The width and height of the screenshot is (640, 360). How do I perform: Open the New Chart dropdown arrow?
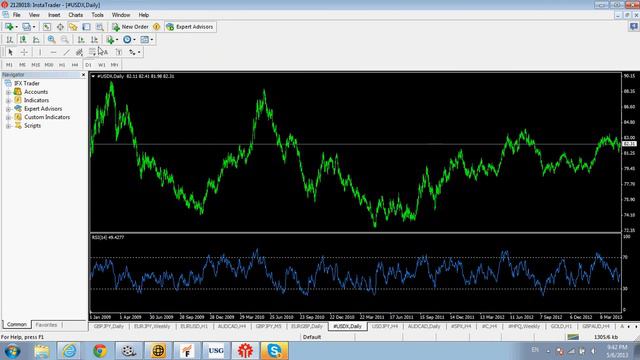coord(16,27)
